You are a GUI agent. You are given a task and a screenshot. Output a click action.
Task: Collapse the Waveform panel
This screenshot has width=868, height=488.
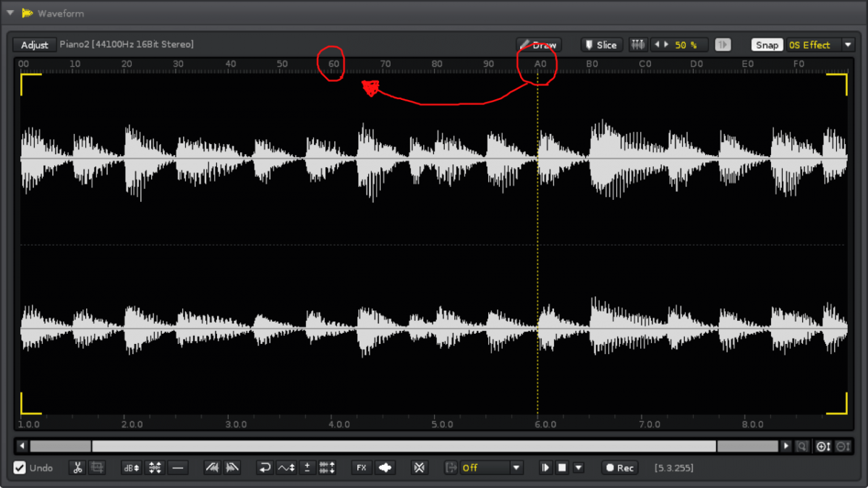10,13
